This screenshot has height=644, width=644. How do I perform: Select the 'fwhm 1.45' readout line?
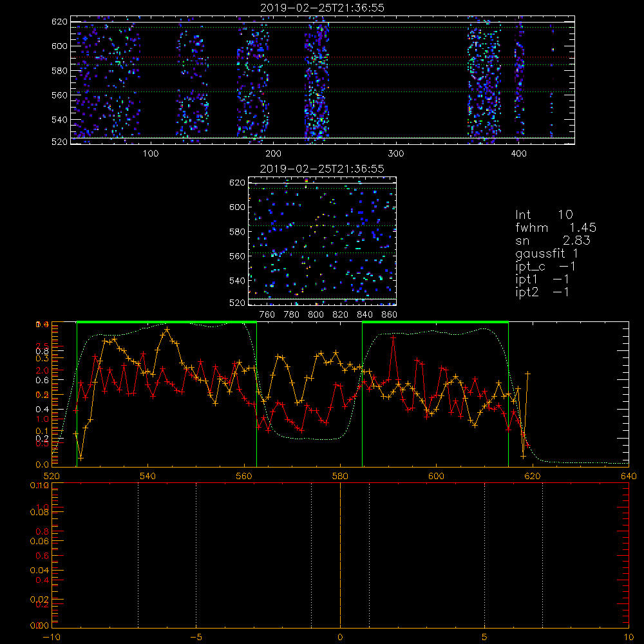(556, 227)
